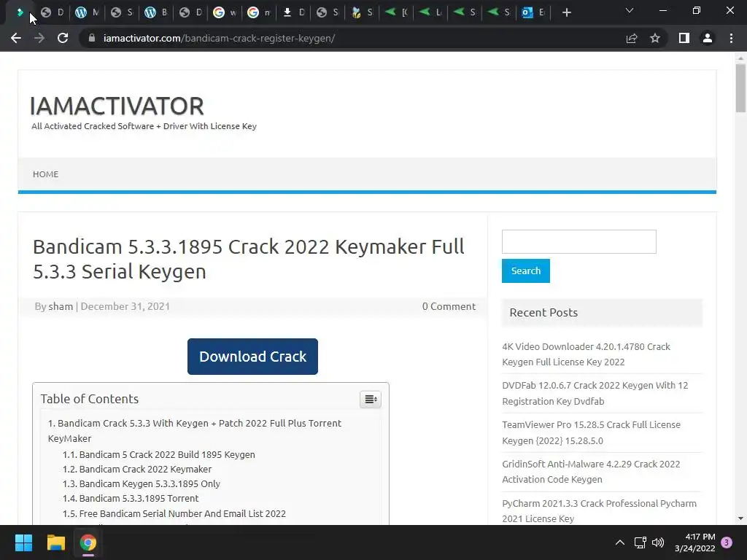
Task: Jump to 1.5 Free Bandicam Serial Number list
Action: 174,514
